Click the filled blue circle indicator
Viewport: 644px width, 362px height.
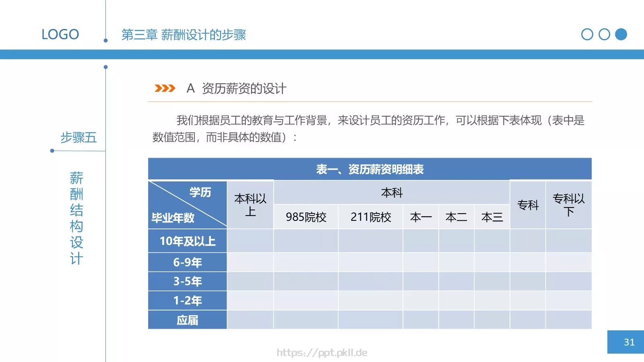tap(621, 35)
